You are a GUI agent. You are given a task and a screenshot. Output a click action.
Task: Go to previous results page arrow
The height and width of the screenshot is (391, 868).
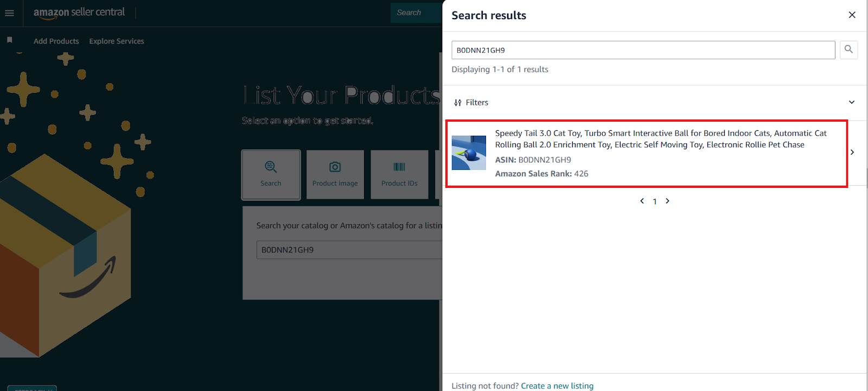tap(642, 201)
